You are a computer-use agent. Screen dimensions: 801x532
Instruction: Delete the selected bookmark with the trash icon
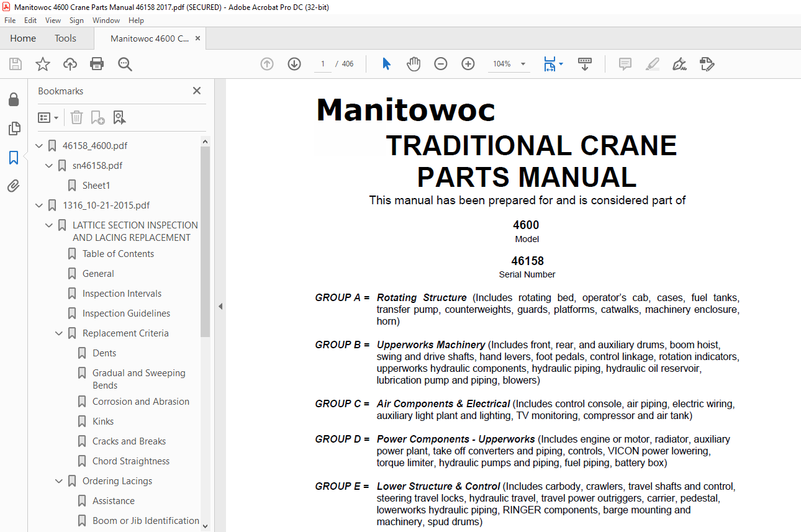click(76, 117)
